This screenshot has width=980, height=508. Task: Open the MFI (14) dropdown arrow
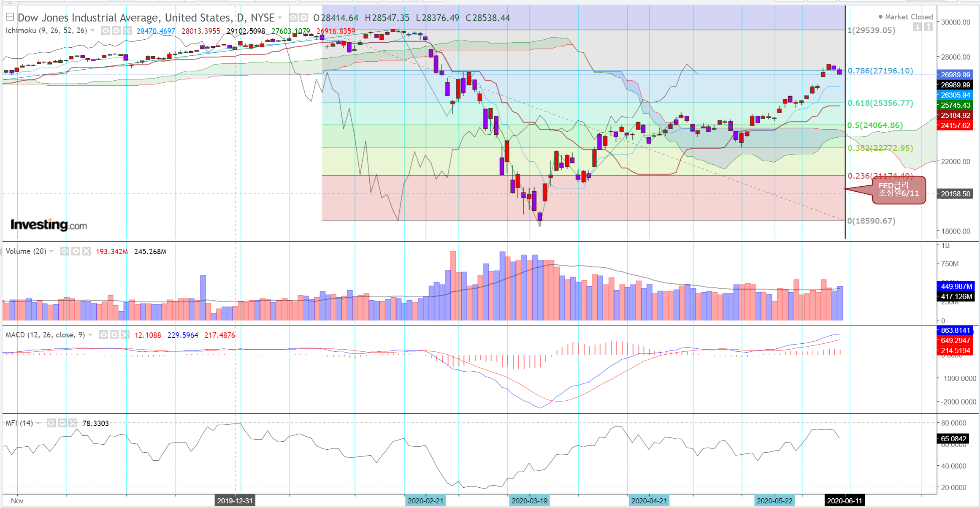[x=38, y=423]
